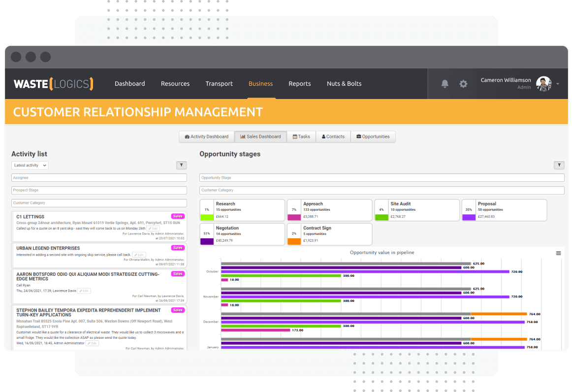572x392 pixels.
Task: Open the chart hamburger menu icon
Action: coord(558,253)
